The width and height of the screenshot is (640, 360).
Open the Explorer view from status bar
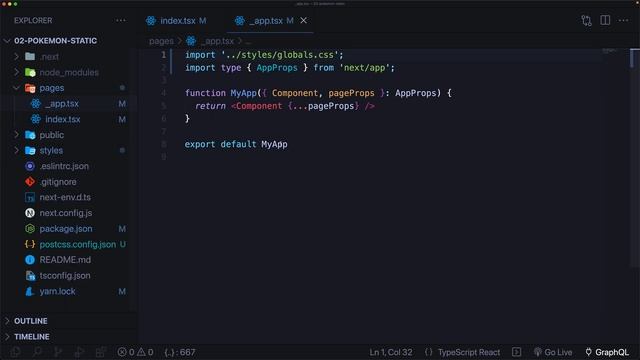pos(16,352)
